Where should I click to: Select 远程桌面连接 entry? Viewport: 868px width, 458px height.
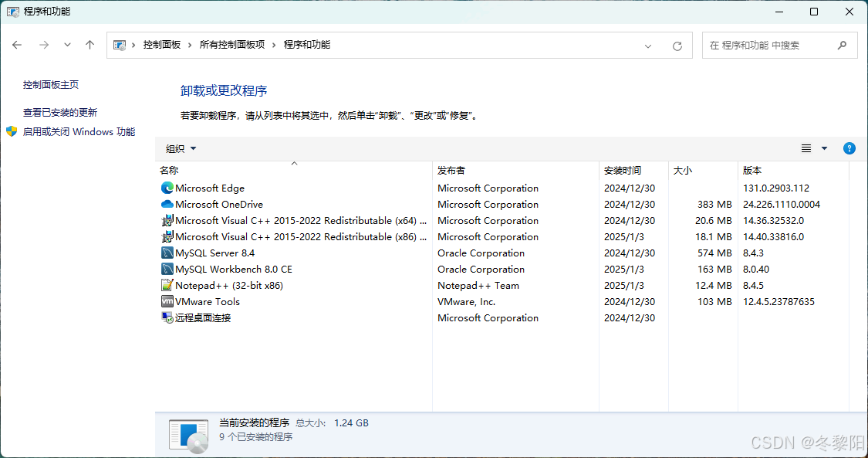pos(203,318)
